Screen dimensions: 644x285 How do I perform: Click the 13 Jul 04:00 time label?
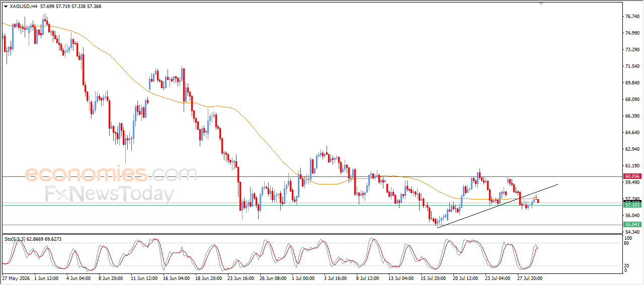coord(401,278)
